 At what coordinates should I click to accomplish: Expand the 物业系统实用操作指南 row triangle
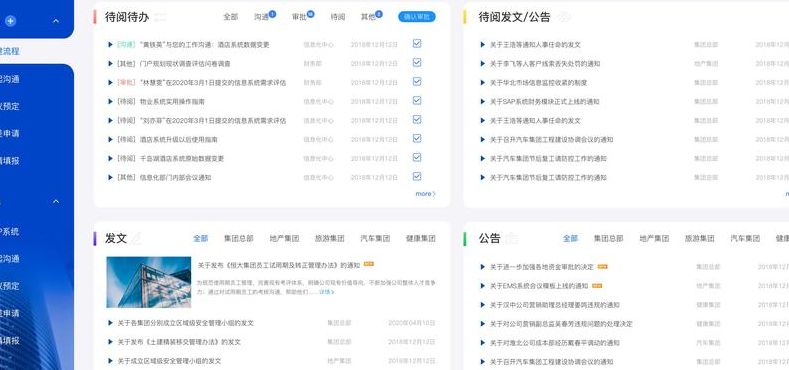[110, 101]
